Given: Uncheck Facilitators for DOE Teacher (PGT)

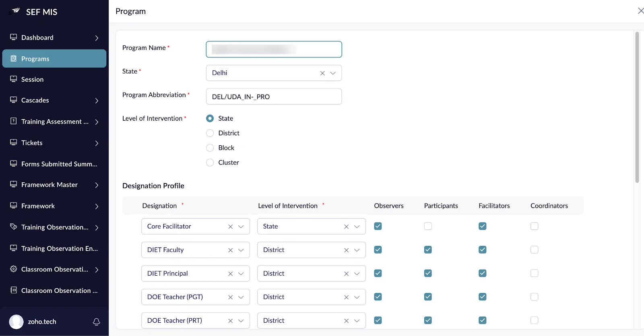Looking at the screenshot, I should [x=483, y=297].
